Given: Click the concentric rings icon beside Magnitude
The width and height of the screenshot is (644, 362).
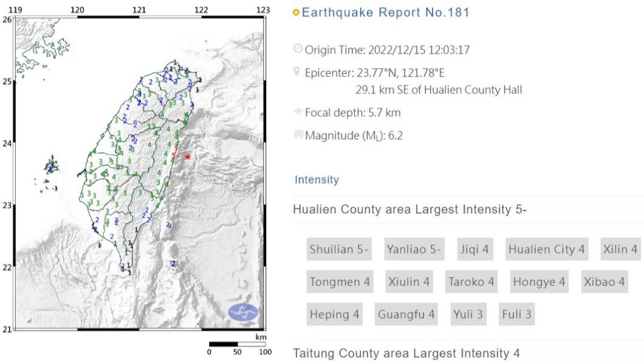Looking at the screenshot, I should pyautogui.click(x=298, y=135).
